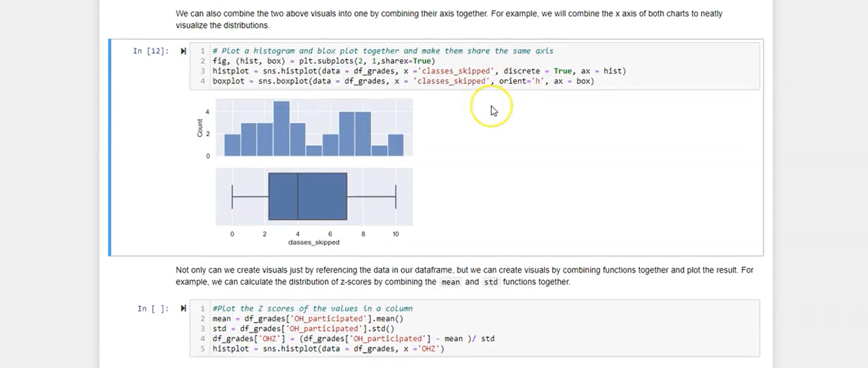Image resolution: width=868 pixels, height=368 pixels.
Task: Click the inline 'std' code in the markdown text
Action: [x=491, y=282]
